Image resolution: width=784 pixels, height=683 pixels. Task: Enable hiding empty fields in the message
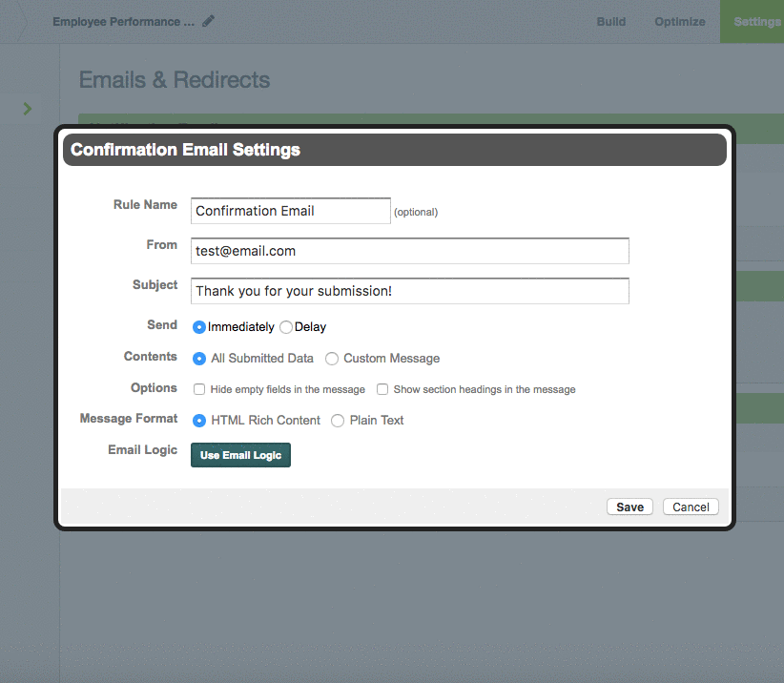[x=198, y=389]
